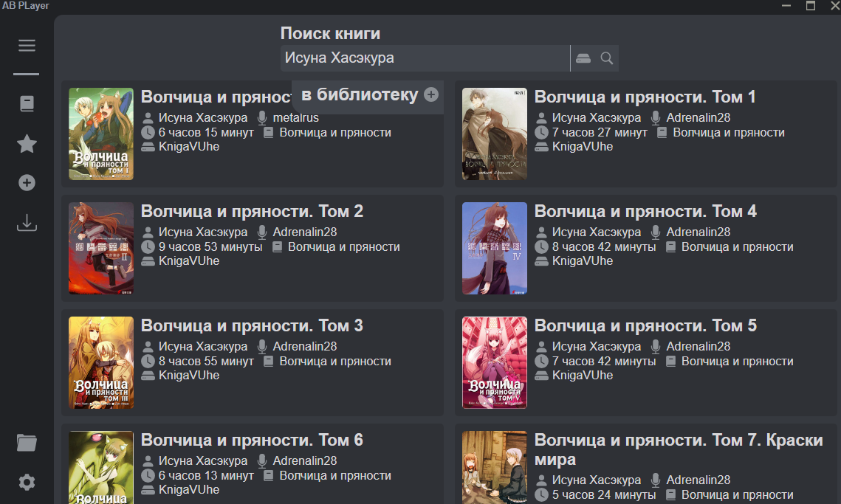The height and width of the screenshot is (504, 841).
Task: Click the plus icon beside 'в библиотеку'
Action: pos(431,94)
